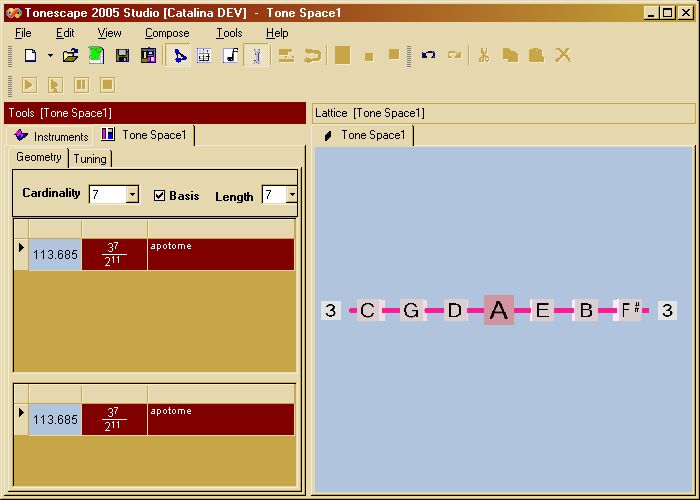Click the Tools panel title bar
The height and width of the screenshot is (500, 700).
click(155, 113)
